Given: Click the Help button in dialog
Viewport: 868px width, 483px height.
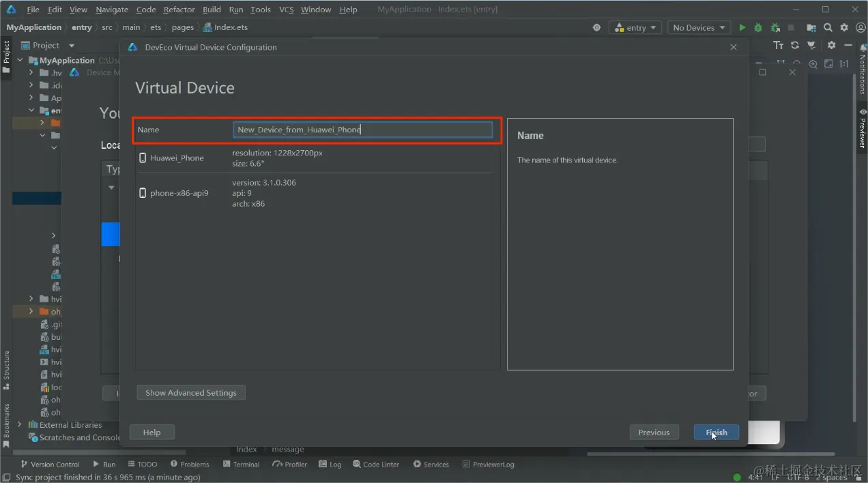Looking at the screenshot, I should click(x=151, y=433).
